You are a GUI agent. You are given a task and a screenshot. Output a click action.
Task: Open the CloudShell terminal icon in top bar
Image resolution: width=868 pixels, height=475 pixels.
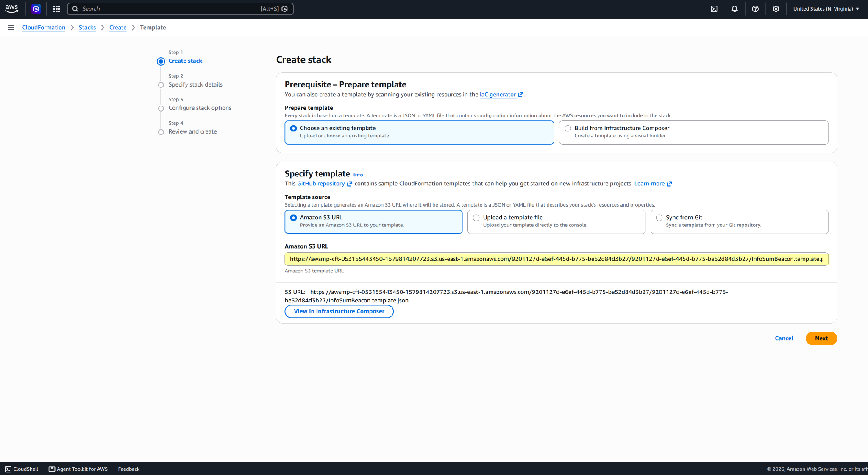(714, 9)
